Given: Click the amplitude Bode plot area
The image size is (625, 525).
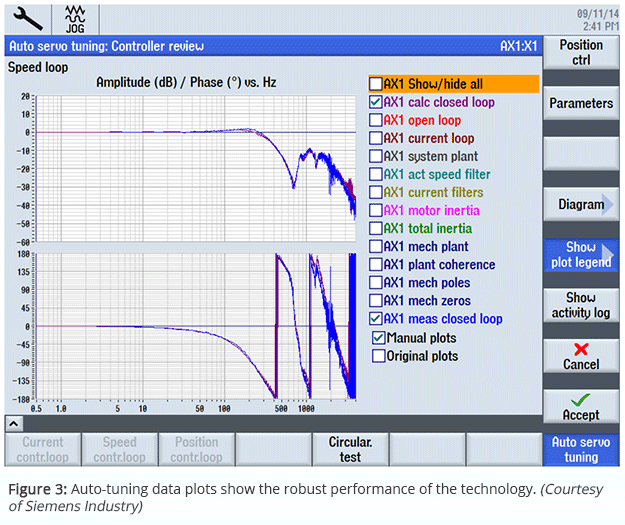Looking at the screenshot, I should (196, 169).
